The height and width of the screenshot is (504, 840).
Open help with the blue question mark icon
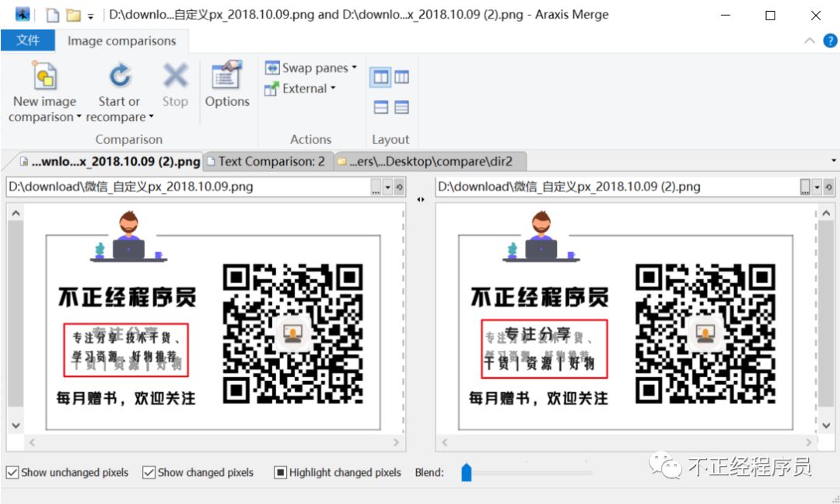pos(830,40)
